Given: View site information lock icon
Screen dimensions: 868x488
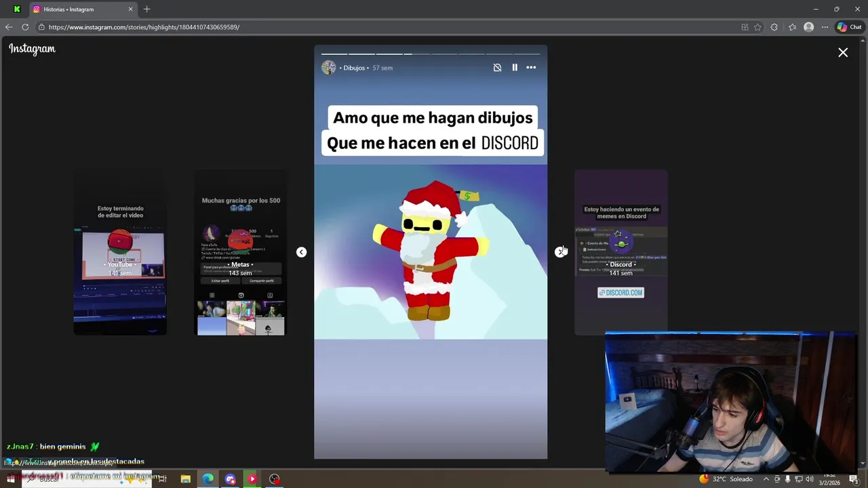Looking at the screenshot, I should pos(41,27).
